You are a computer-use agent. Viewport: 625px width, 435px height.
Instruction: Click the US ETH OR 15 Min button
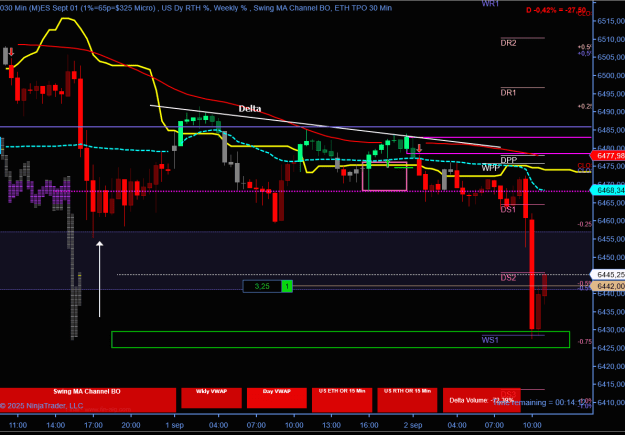coord(342,400)
